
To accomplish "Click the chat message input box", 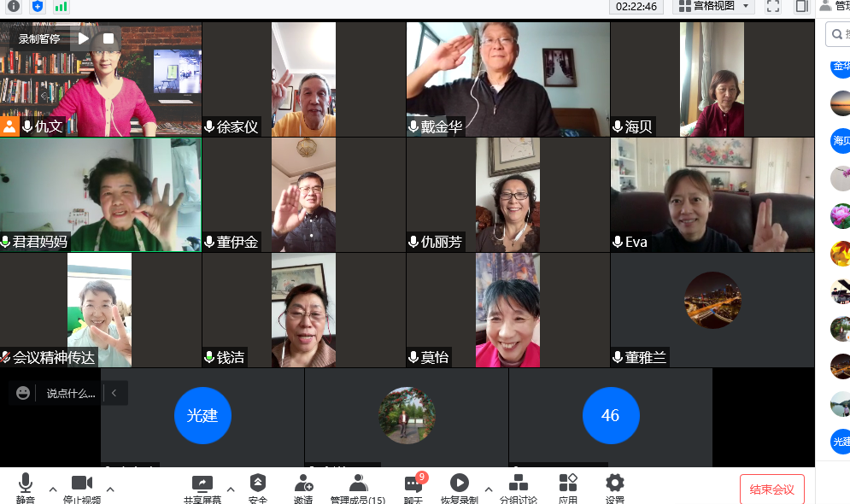I will click(x=71, y=393).
